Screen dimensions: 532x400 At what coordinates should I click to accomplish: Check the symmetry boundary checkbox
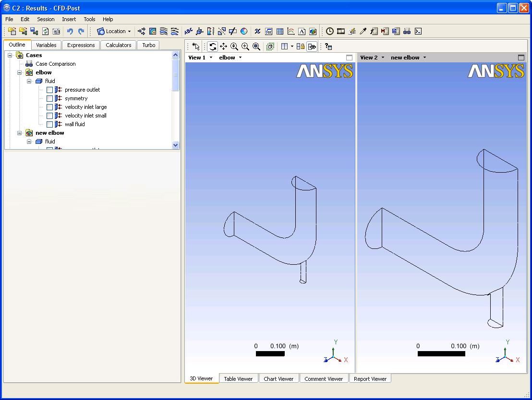pyautogui.click(x=49, y=98)
